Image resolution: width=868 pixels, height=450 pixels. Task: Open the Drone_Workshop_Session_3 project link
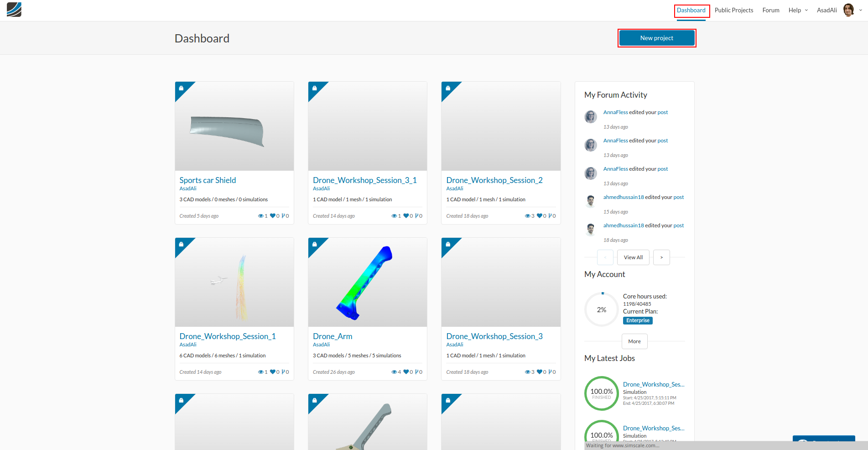click(494, 336)
